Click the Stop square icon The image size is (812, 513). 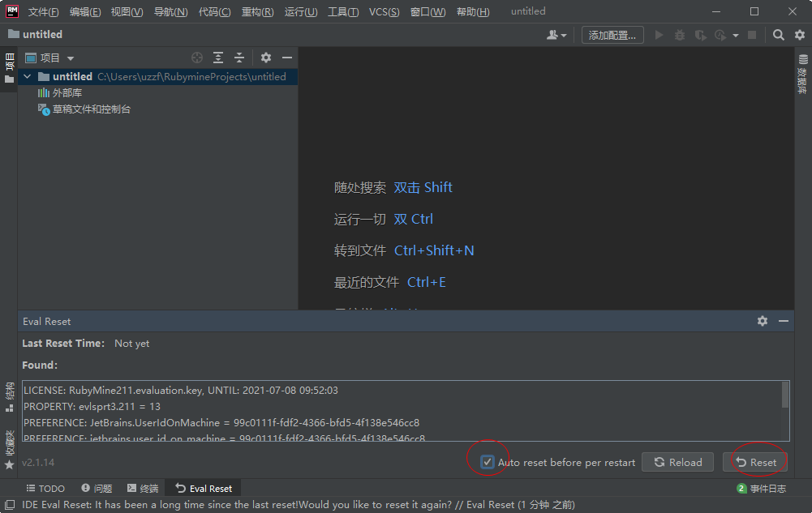[x=752, y=35]
